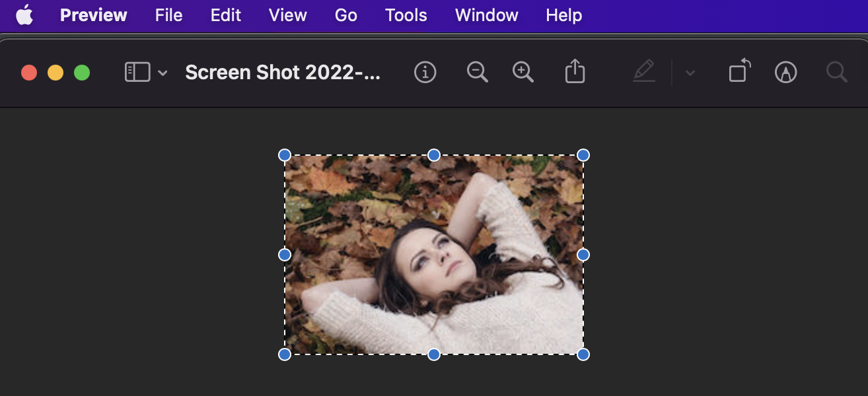
Task: Click the right-middle selection handle
Action: pos(583,255)
